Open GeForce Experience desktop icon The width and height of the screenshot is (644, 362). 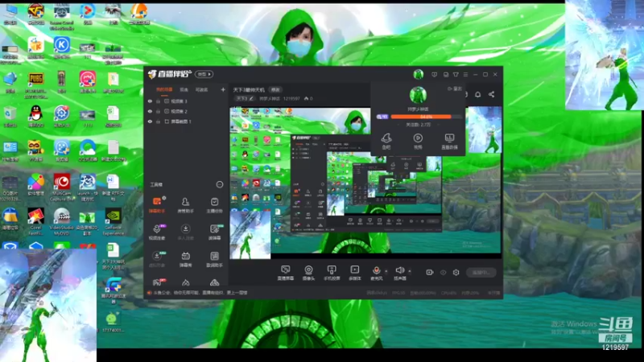pyautogui.click(x=113, y=222)
